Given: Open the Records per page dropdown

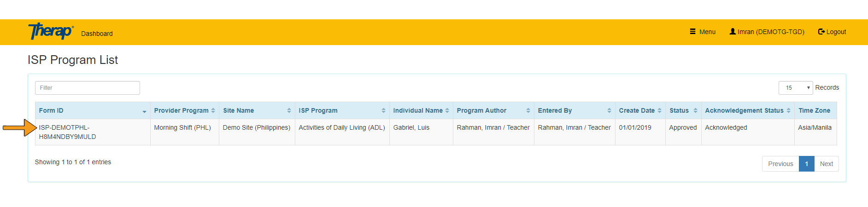Looking at the screenshot, I should pyautogui.click(x=796, y=88).
